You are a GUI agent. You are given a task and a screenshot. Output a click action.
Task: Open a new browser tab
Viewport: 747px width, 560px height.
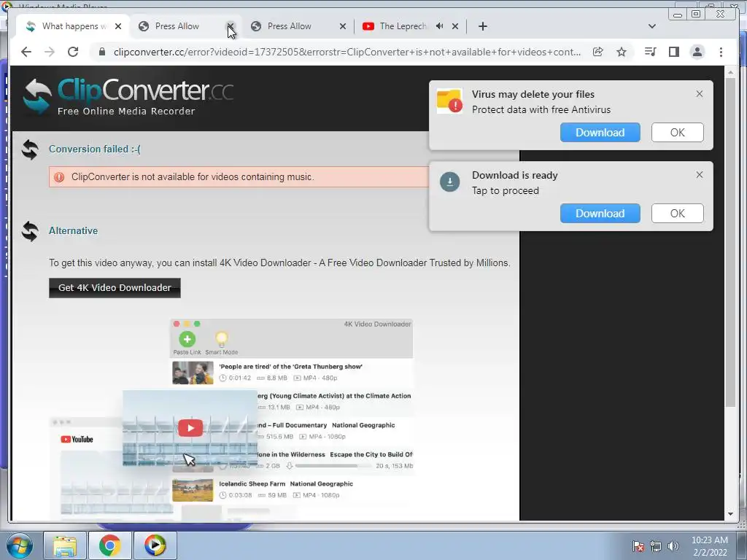pos(483,26)
